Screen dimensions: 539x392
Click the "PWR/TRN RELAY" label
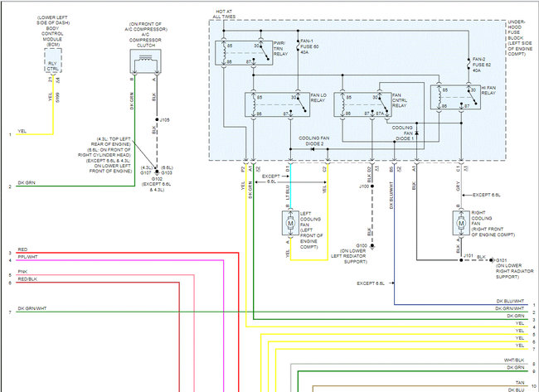[x=280, y=48]
